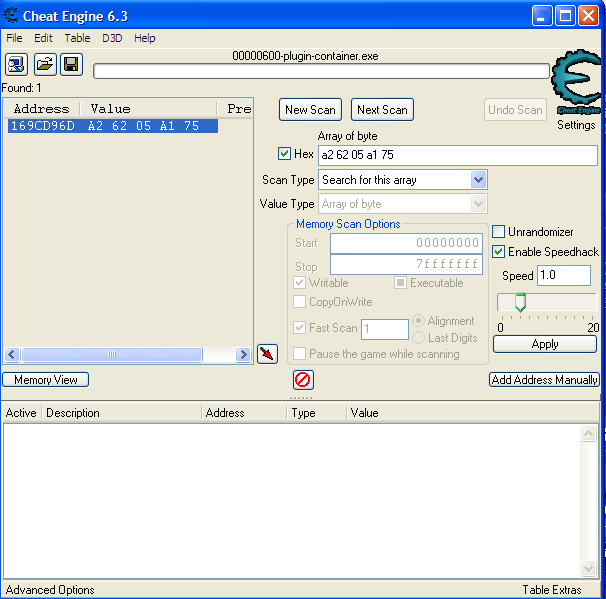
Task: Open Memory View
Action: tap(46, 379)
